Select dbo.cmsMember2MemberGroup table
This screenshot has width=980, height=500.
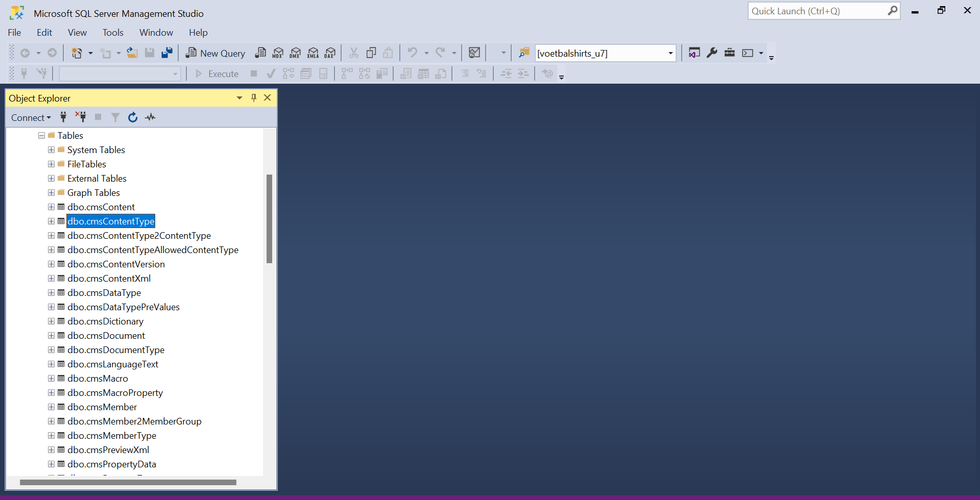pos(134,421)
